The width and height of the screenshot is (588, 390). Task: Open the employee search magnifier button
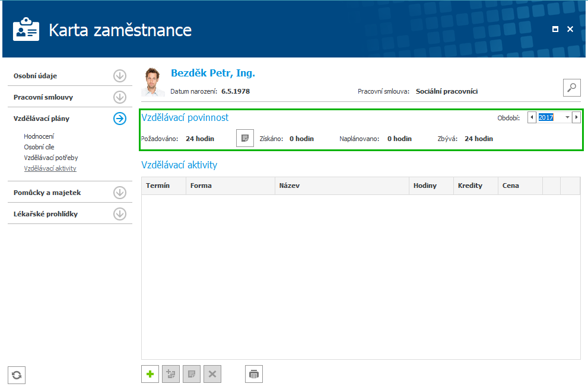572,88
